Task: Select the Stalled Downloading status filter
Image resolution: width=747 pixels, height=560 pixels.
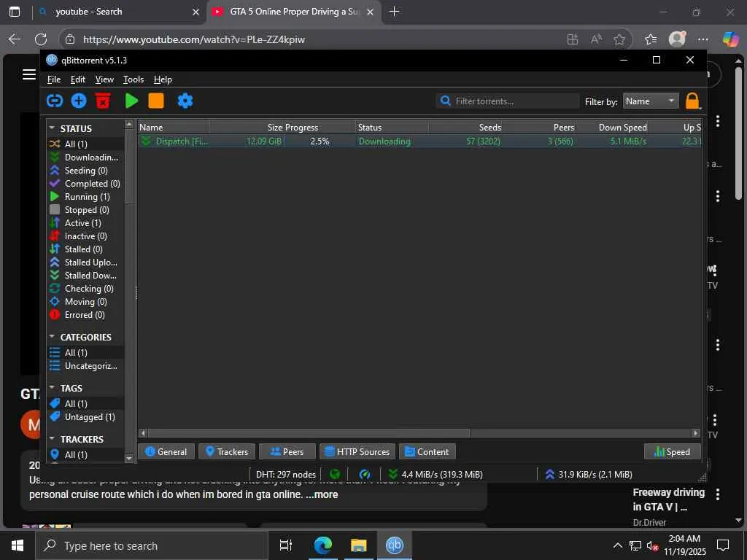Action: tap(85, 275)
